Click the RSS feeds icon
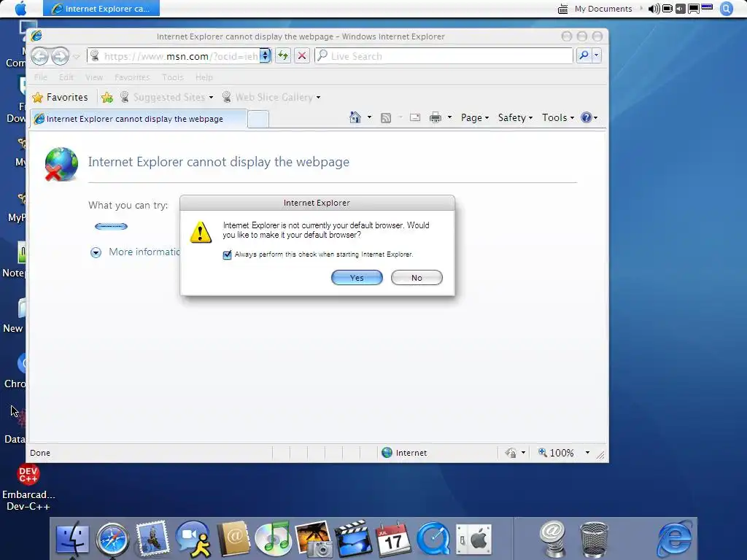Screen dimensions: 747x560 coord(386,117)
